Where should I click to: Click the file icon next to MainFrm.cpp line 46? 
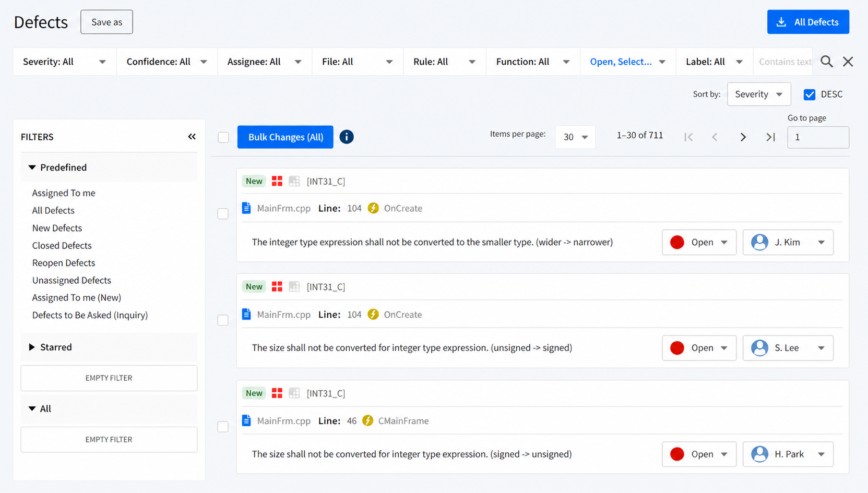(x=246, y=420)
